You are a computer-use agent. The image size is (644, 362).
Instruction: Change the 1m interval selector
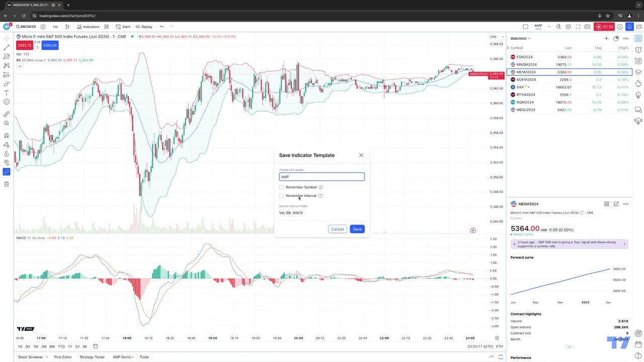tap(55, 27)
